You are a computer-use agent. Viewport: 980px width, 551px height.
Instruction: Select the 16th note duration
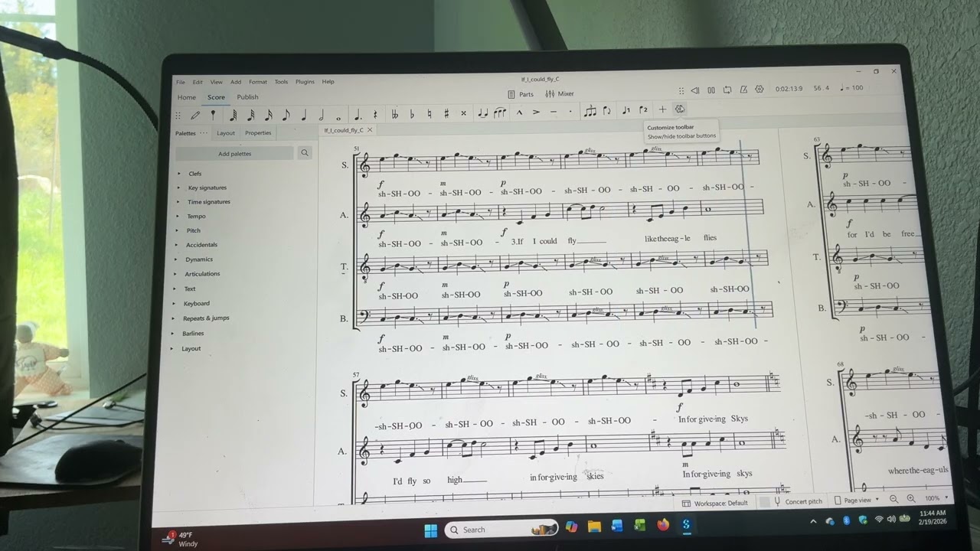(269, 115)
